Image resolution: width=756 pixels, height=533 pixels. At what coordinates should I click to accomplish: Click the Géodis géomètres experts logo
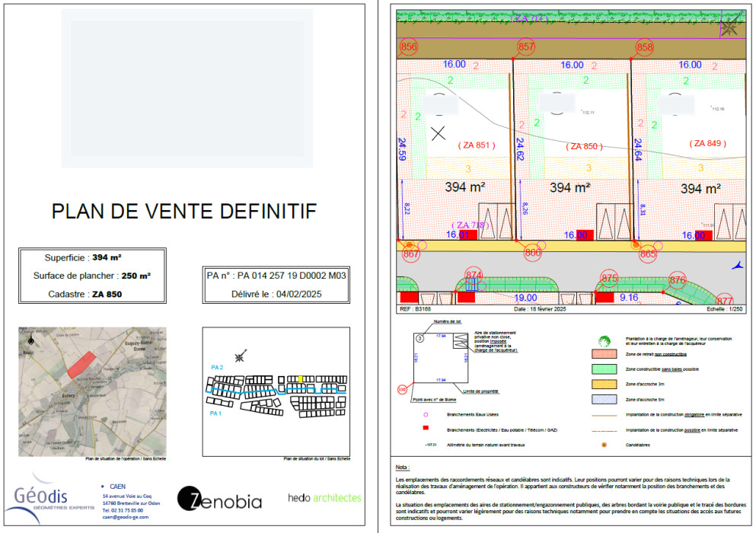(x=47, y=499)
